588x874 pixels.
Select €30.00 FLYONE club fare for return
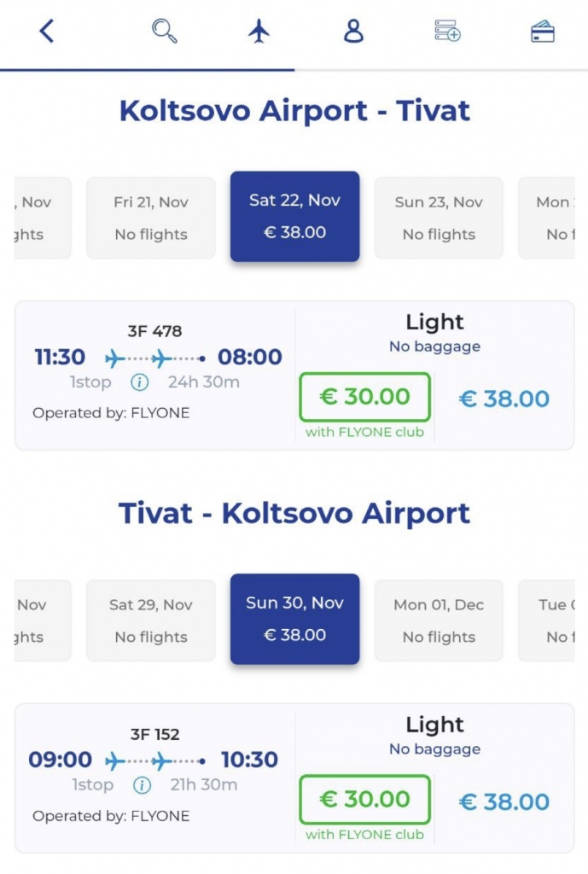(x=364, y=800)
